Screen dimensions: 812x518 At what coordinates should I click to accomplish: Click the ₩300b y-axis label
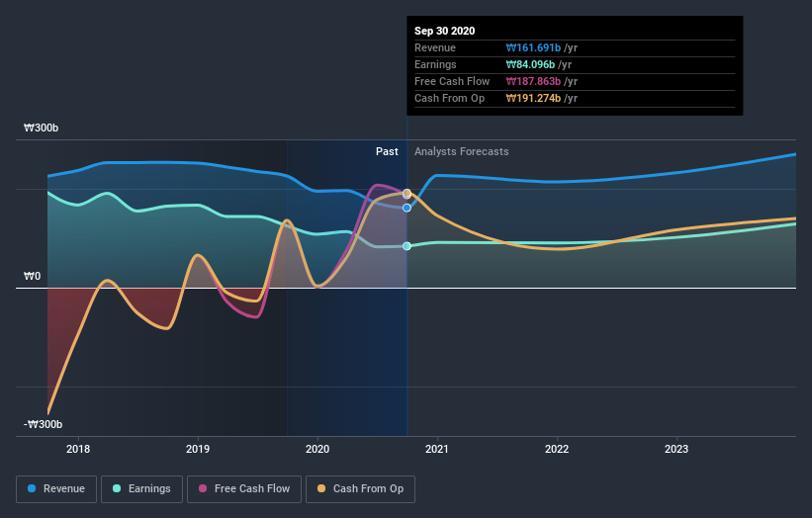(x=41, y=128)
